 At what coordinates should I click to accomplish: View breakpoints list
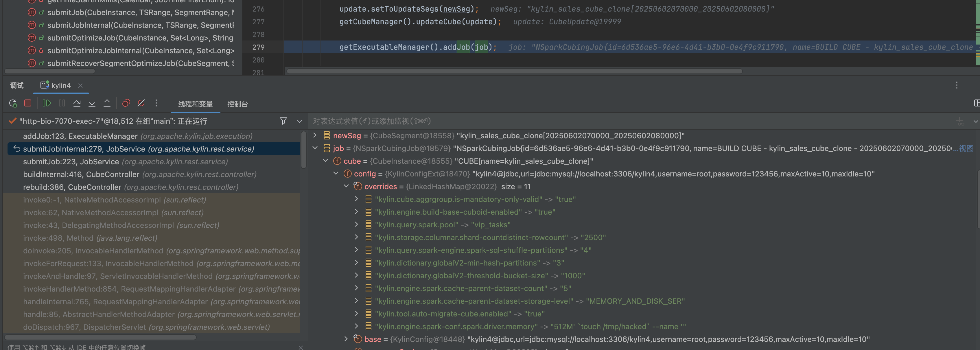pyautogui.click(x=126, y=103)
